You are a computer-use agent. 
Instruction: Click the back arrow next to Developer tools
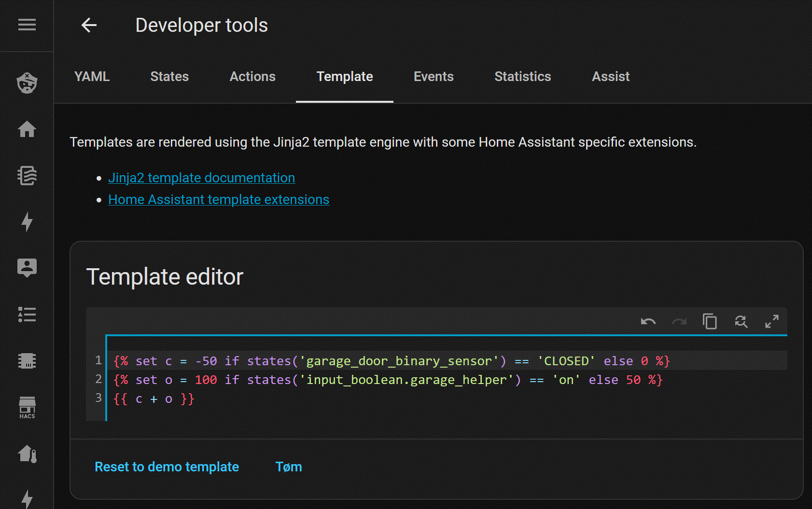coord(89,25)
